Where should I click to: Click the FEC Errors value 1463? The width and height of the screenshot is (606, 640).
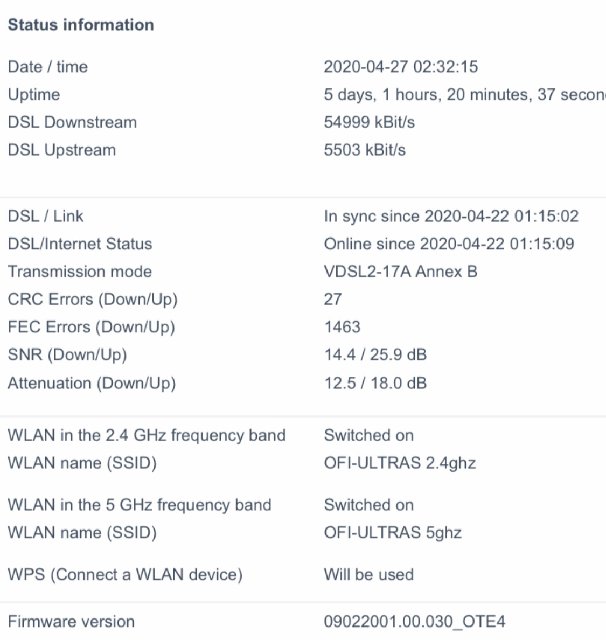(342, 327)
